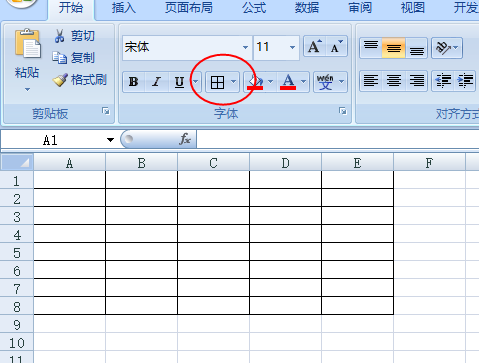Toggle Underline formatting
The height and width of the screenshot is (363, 479).
coord(179,82)
